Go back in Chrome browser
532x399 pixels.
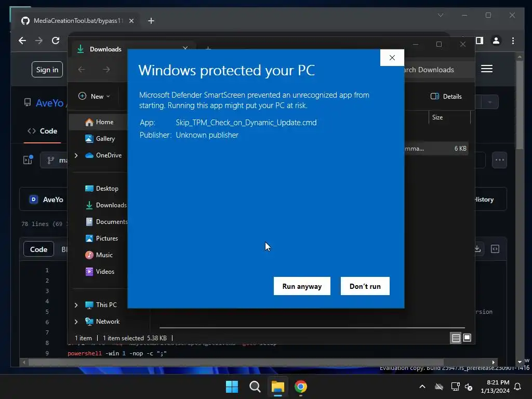(x=22, y=41)
